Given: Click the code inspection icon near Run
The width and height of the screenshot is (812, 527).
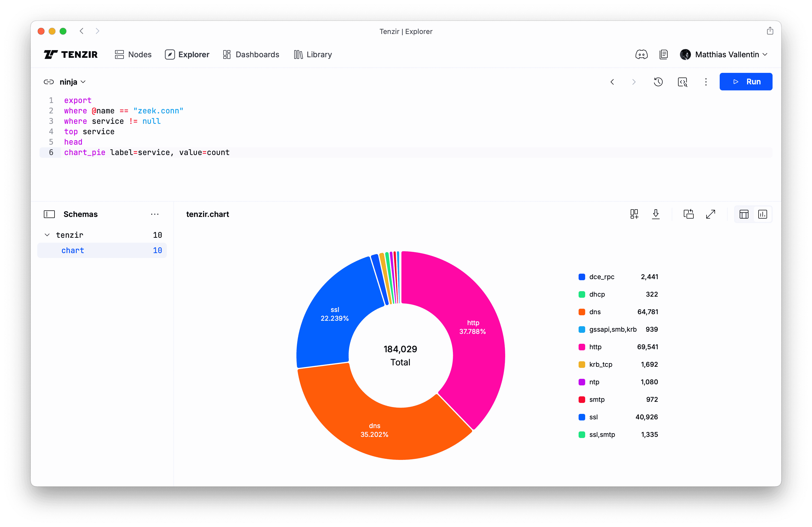Looking at the screenshot, I should point(682,82).
